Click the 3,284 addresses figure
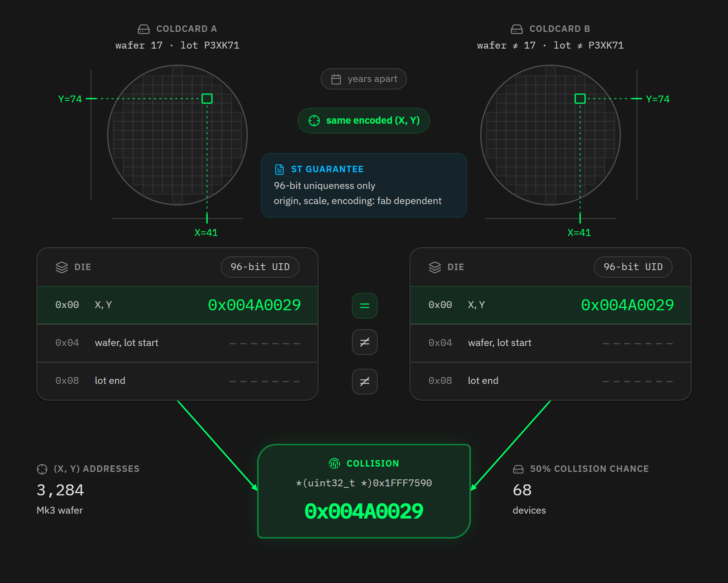The height and width of the screenshot is (583, 728). (60, 490)
